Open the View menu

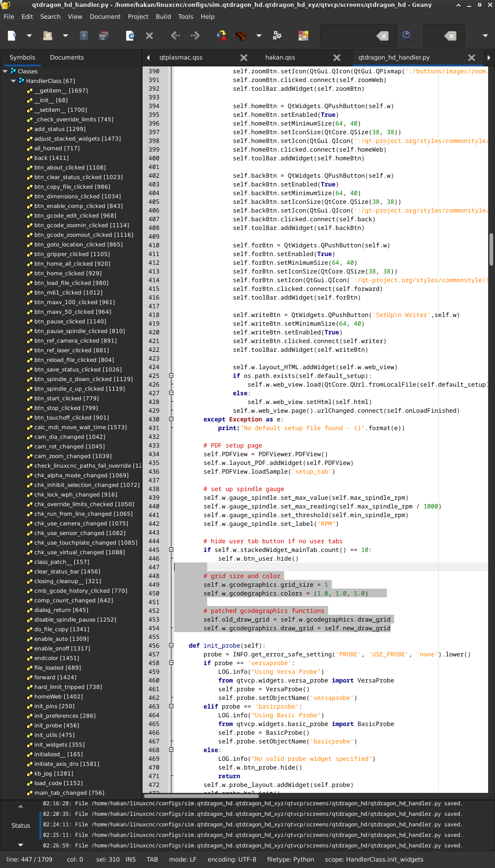75,16
